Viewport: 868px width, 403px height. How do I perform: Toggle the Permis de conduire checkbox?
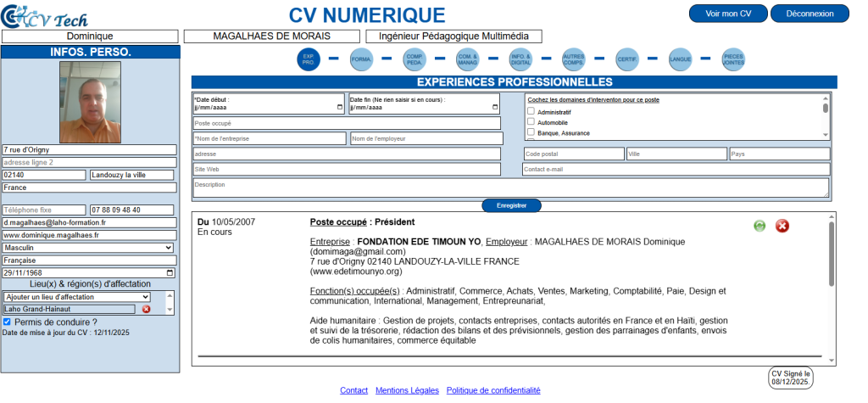click(7, 322)
